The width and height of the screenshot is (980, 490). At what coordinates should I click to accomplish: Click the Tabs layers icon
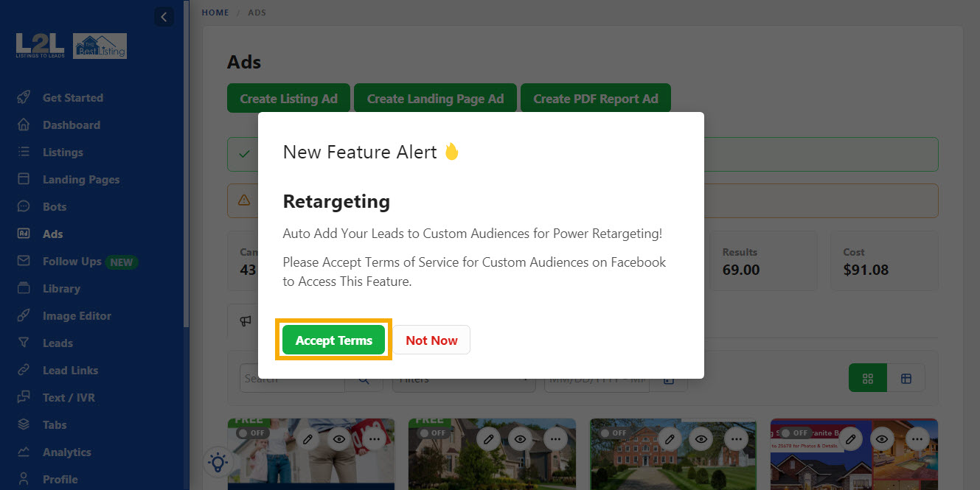click(x=24, y=425)
